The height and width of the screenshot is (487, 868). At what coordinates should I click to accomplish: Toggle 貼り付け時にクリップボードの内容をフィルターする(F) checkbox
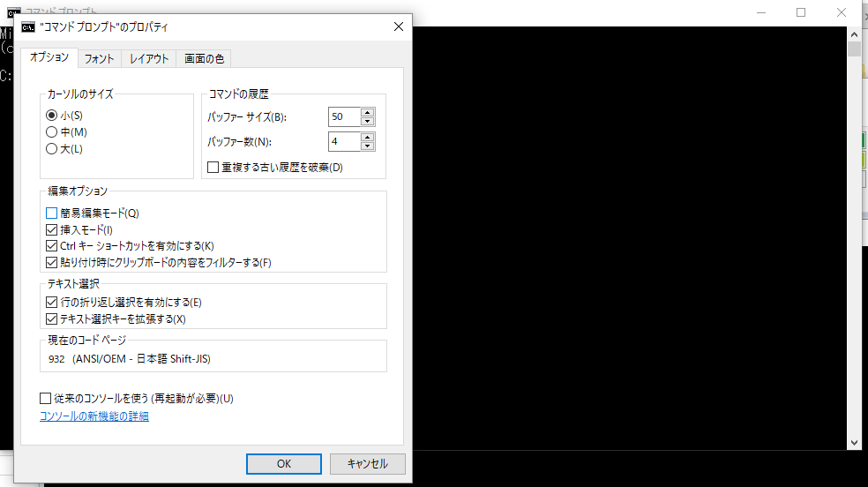point(51,262)
